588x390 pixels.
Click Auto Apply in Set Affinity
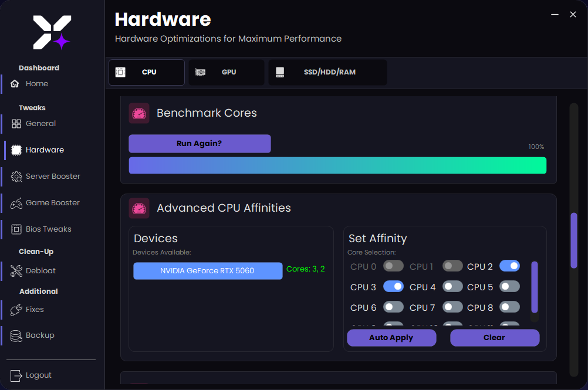pyautogui.click(x=391, y=338)
